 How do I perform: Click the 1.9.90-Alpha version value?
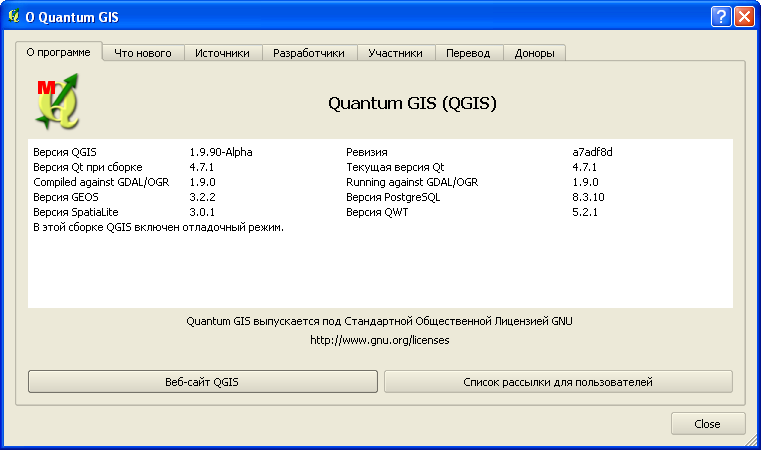(x=221, y=152)
